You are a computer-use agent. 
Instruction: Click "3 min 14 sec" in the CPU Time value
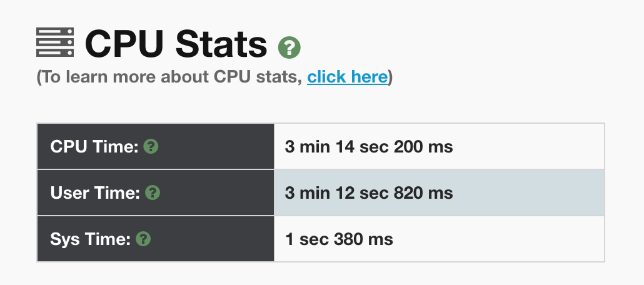coord(336,147)
